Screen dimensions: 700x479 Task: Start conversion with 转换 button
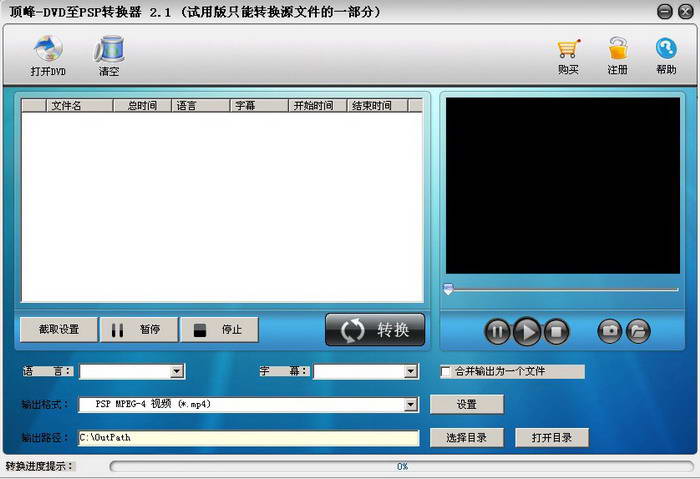375,330
